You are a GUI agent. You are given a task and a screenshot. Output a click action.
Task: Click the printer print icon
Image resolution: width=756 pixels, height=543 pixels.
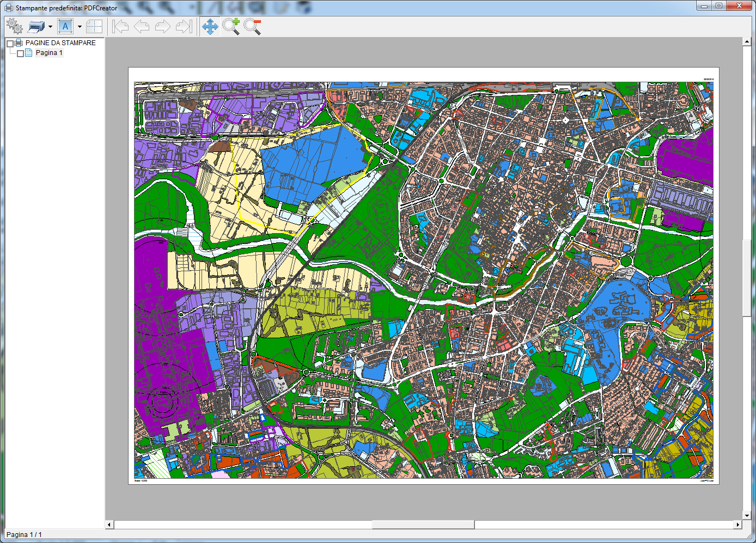click(36, 26)
